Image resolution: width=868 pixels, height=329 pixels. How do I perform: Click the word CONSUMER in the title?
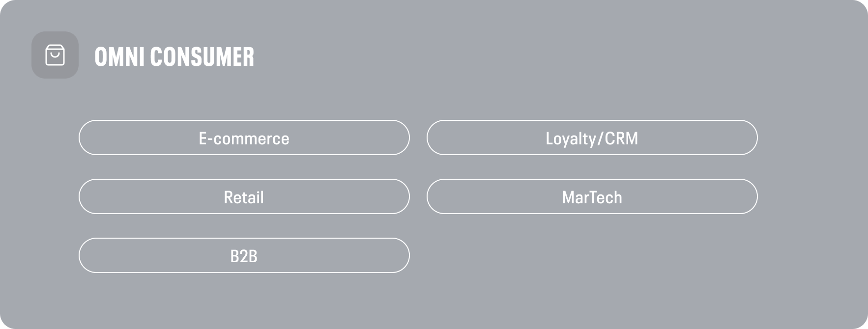pyautogui.click(x=202, y=56)
